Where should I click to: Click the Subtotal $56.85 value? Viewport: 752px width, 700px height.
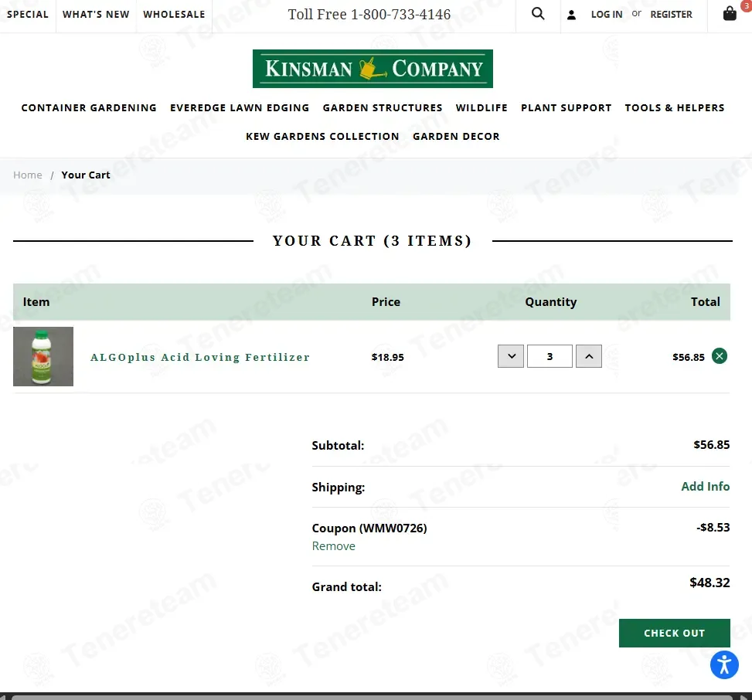pos(712,445)
